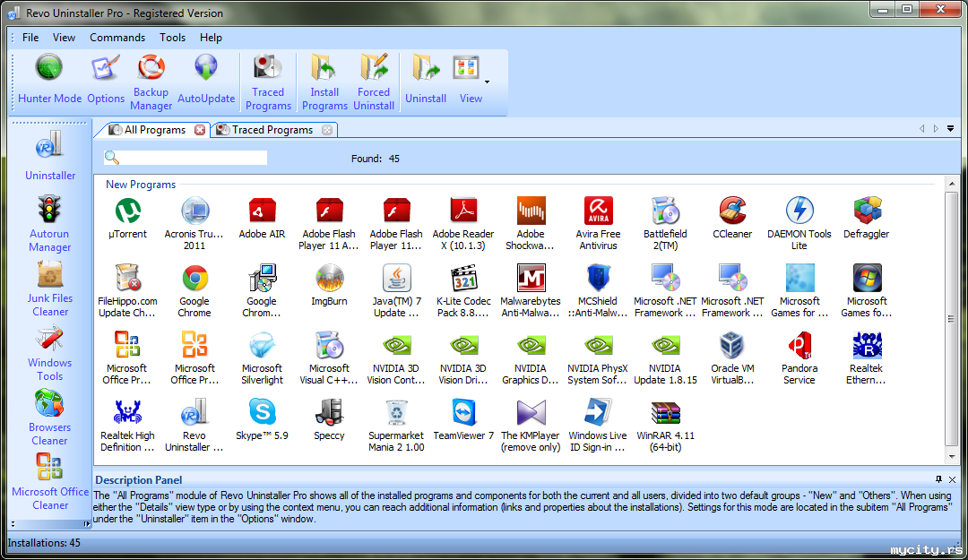Image resolution: width=968 pixels, height=560 pixels.
Task: Open the tab list dropdown arrow
Action: (x=950, y=129)
